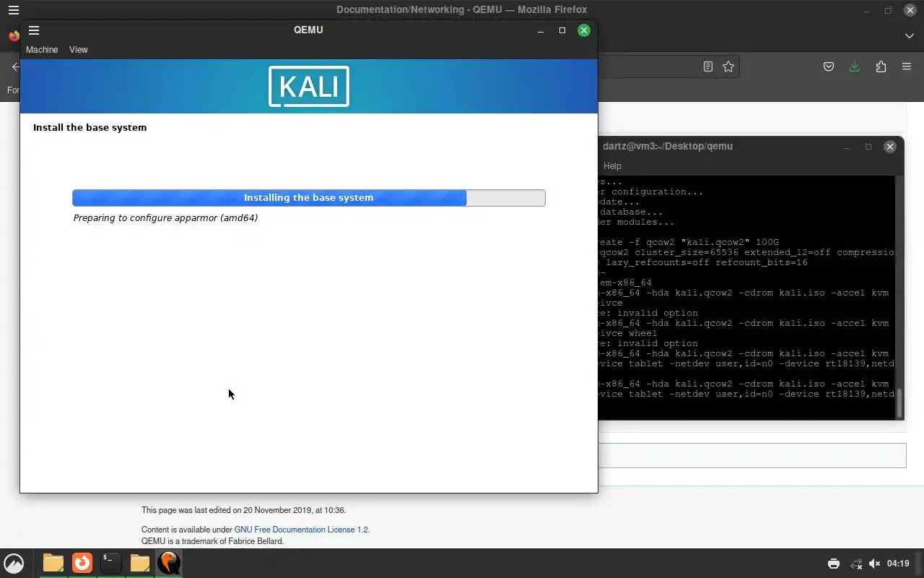Open the Firefox extensions menu

[881, 66]
